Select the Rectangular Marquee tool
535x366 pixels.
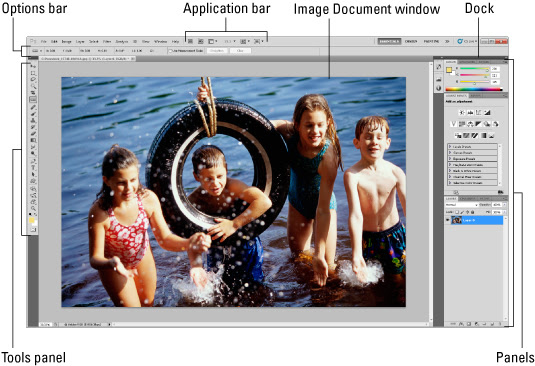click(x=33, y=73)
